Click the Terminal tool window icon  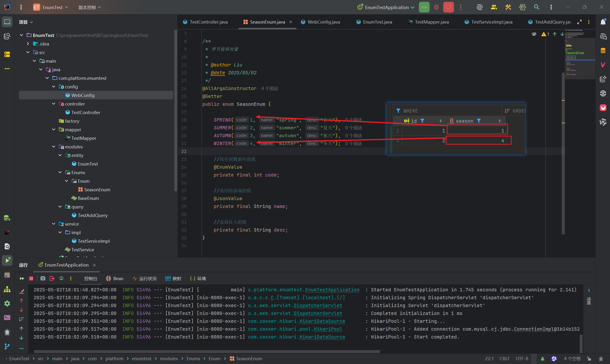(7, 318)
